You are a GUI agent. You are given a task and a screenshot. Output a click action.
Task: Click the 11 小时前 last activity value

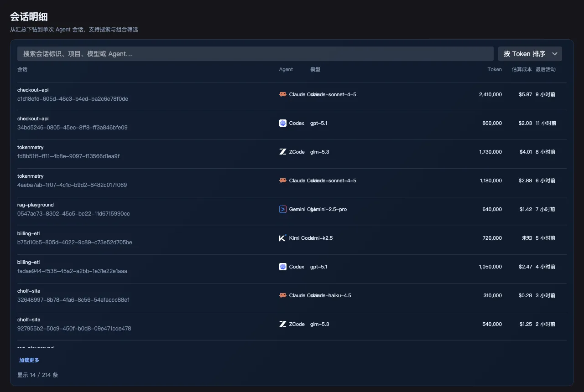[x=546, y=123]
